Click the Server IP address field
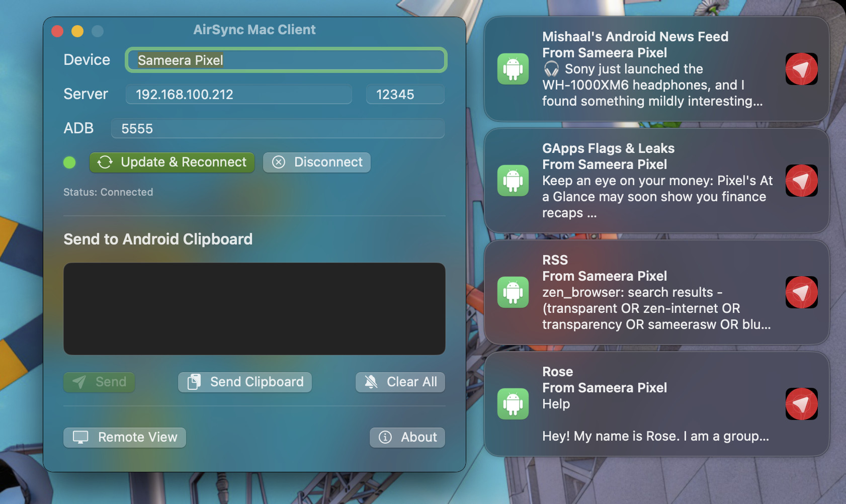Screen dimensions: 846x504 pos(238,94)
